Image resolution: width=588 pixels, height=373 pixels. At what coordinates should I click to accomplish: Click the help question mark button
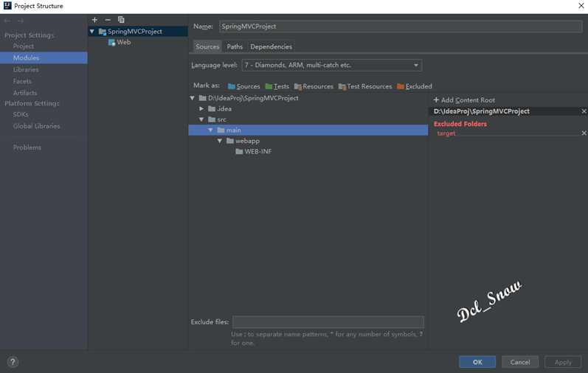click(x=13, y=362)
